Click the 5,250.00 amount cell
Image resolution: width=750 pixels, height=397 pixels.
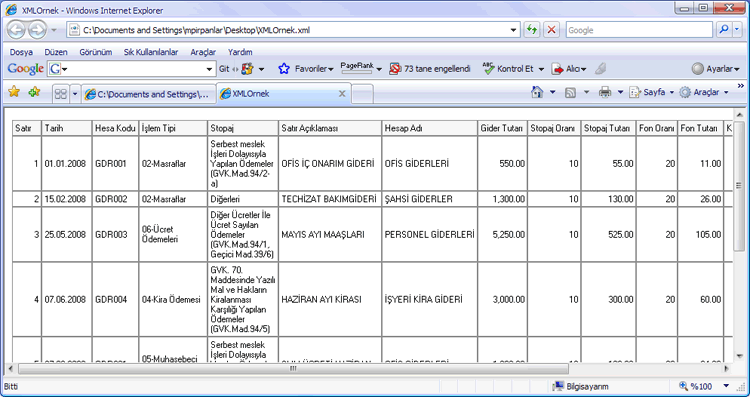click(x=502, y=234)
